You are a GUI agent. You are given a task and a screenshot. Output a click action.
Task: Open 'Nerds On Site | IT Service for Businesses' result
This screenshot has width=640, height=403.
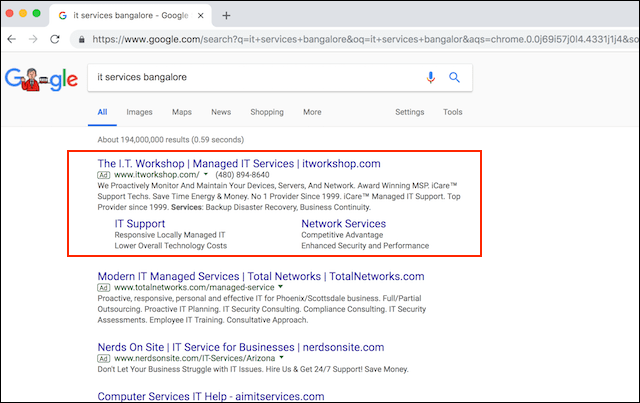click(x=241, y=347)
